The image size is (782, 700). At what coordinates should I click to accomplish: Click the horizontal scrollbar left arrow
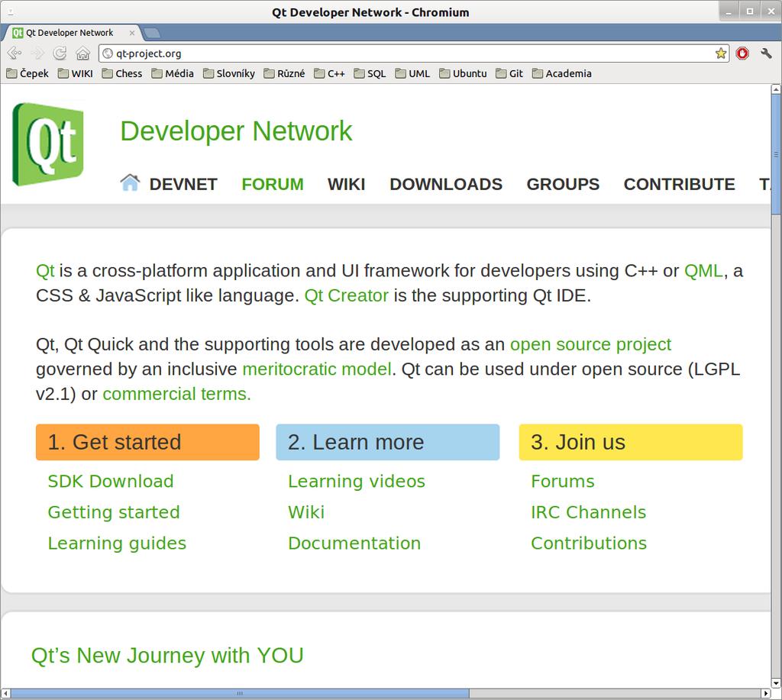coord(6,694)
